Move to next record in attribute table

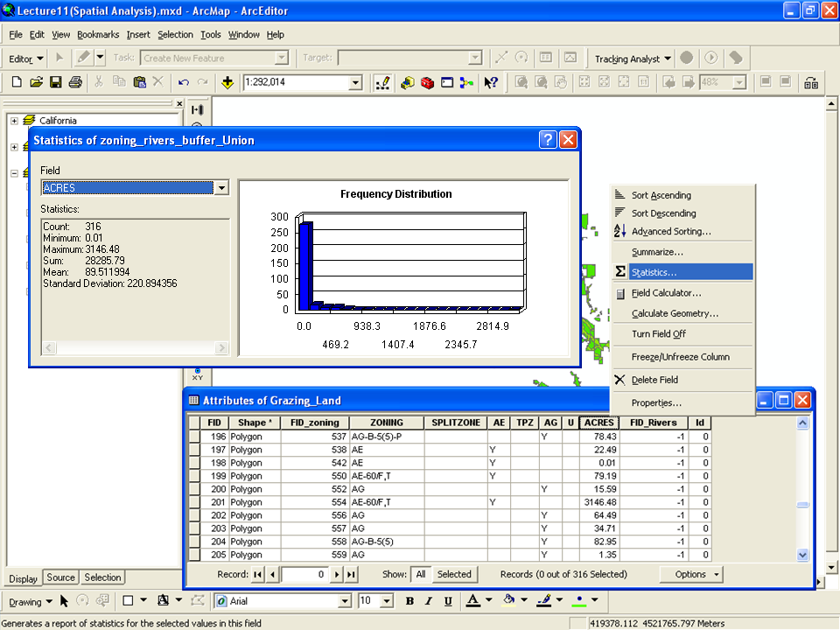pos(337,574)
